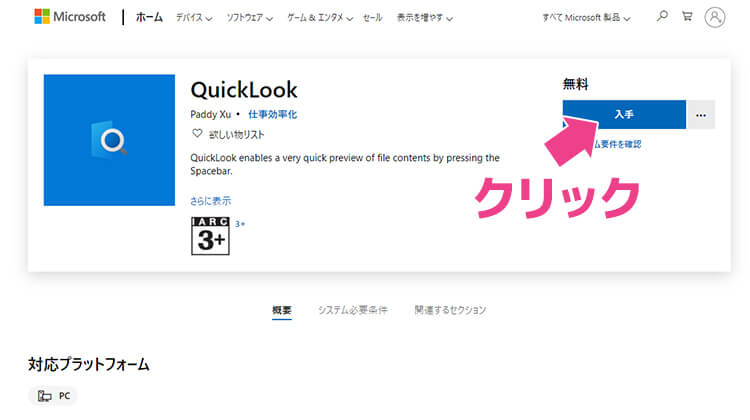Expand the デバイス dropdown menu

click(x=194, y=18)
